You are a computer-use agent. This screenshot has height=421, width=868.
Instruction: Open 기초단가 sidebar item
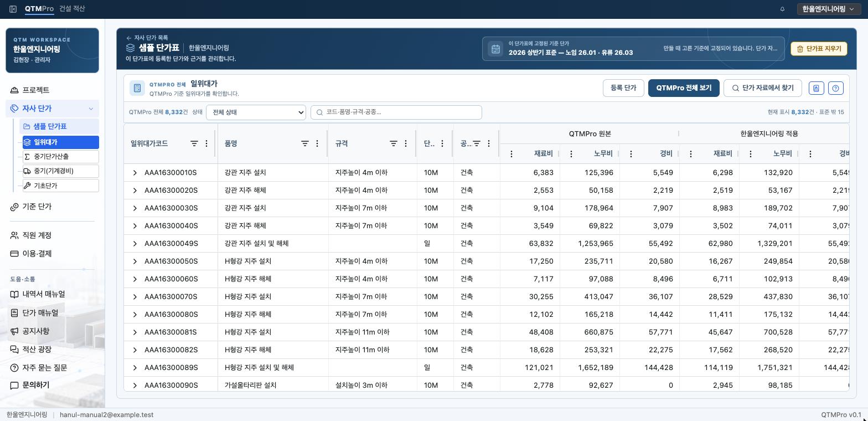[60, 186]
